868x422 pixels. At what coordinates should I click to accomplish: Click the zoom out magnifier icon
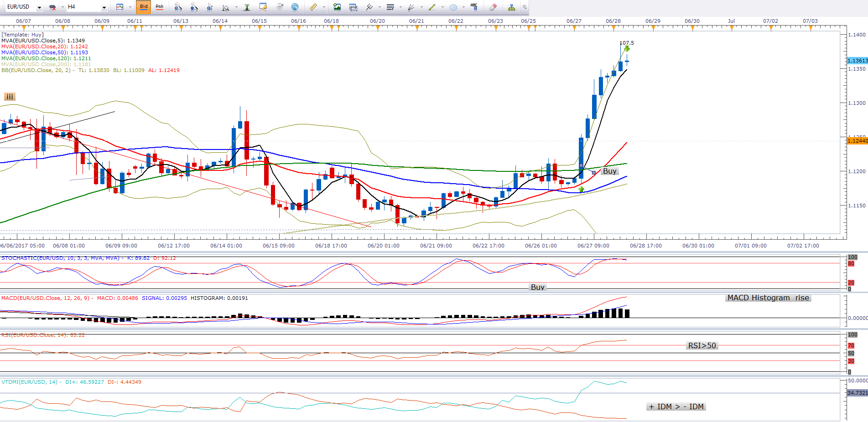(x=194, y=7)
